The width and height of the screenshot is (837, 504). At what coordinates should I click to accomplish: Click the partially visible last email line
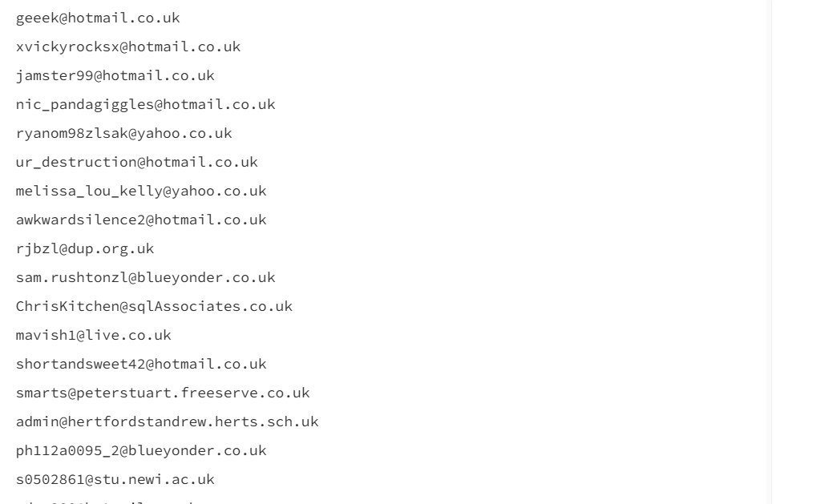[107, 502]
